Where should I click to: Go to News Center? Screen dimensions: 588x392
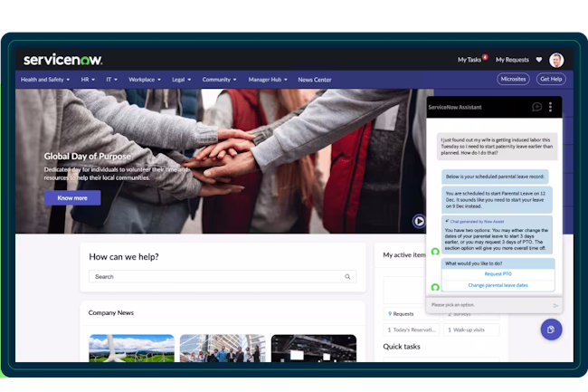(315, 80)
